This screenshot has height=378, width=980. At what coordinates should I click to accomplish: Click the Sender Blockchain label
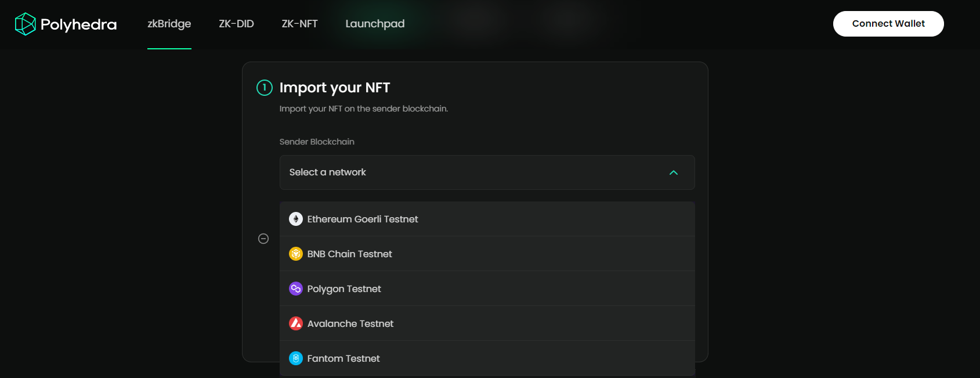pyautogui.click(x=317, y=142)
